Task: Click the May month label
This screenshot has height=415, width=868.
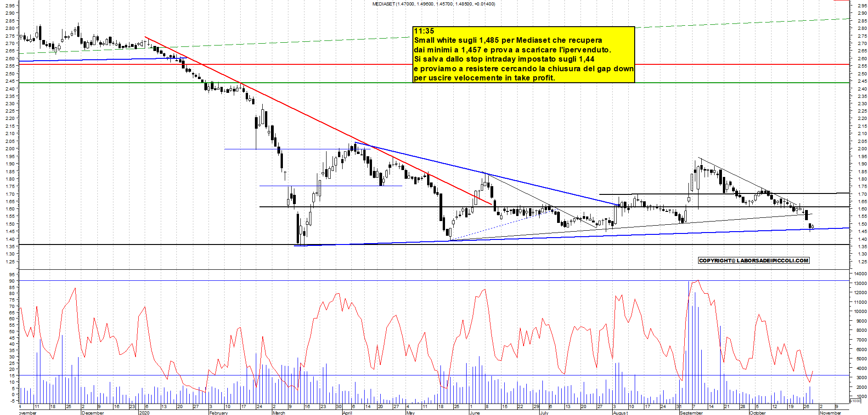Action: tap(411, 413)
